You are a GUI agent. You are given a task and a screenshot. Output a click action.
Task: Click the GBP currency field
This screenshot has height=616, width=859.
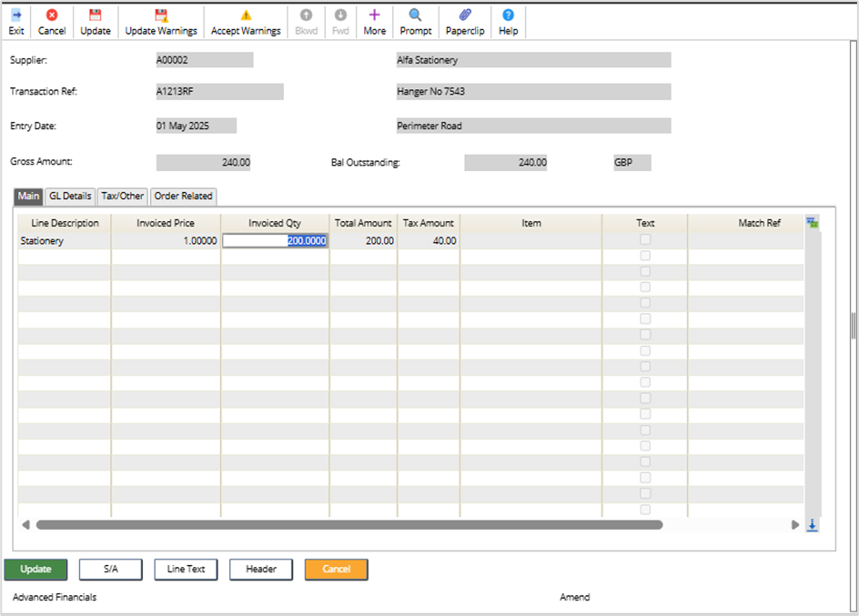(x=632, y=163)
